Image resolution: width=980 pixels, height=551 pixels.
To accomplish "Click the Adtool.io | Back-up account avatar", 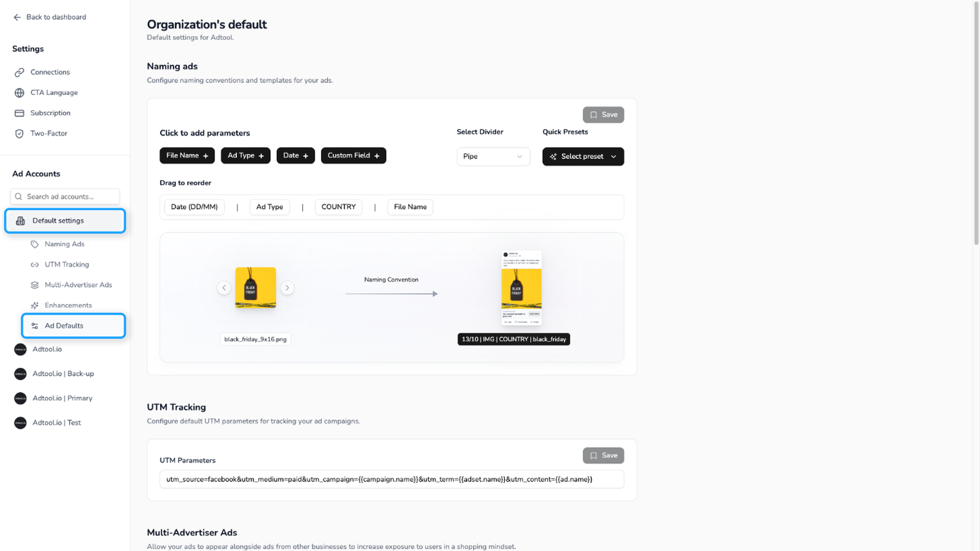I will coord(20,374).
